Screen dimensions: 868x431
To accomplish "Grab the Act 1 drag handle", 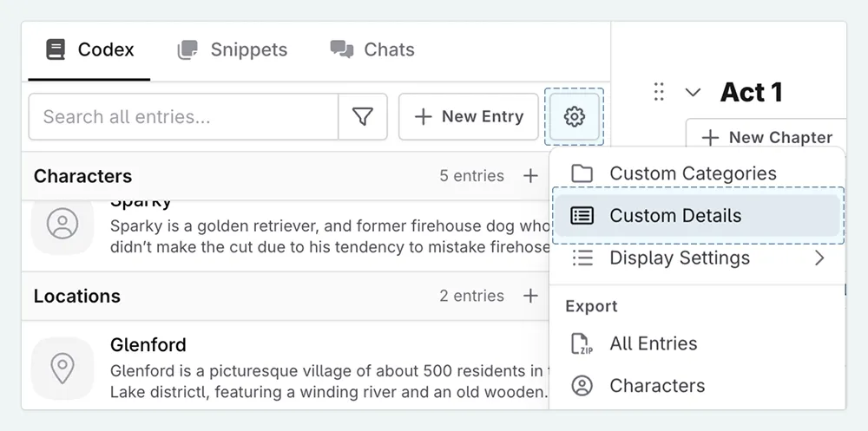I will point(659,92).
